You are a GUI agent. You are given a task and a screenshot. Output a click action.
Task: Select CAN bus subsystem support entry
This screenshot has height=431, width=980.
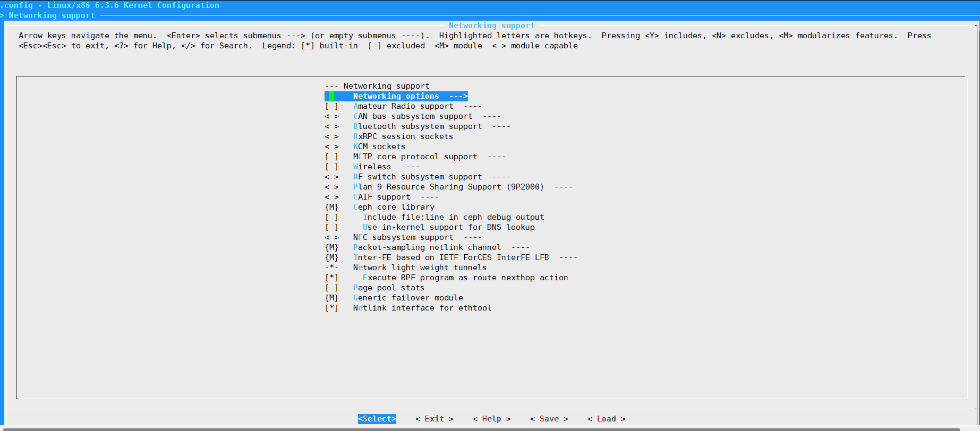[x=413, y=116]
